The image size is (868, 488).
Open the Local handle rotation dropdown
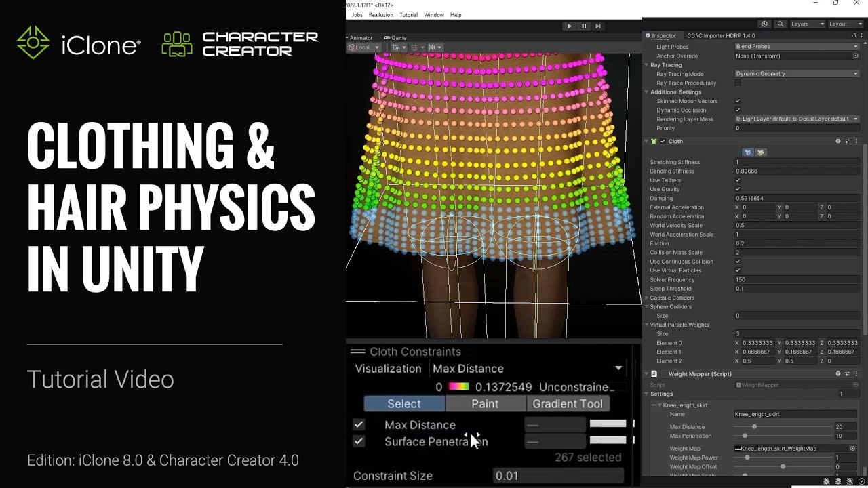point(363,47)
